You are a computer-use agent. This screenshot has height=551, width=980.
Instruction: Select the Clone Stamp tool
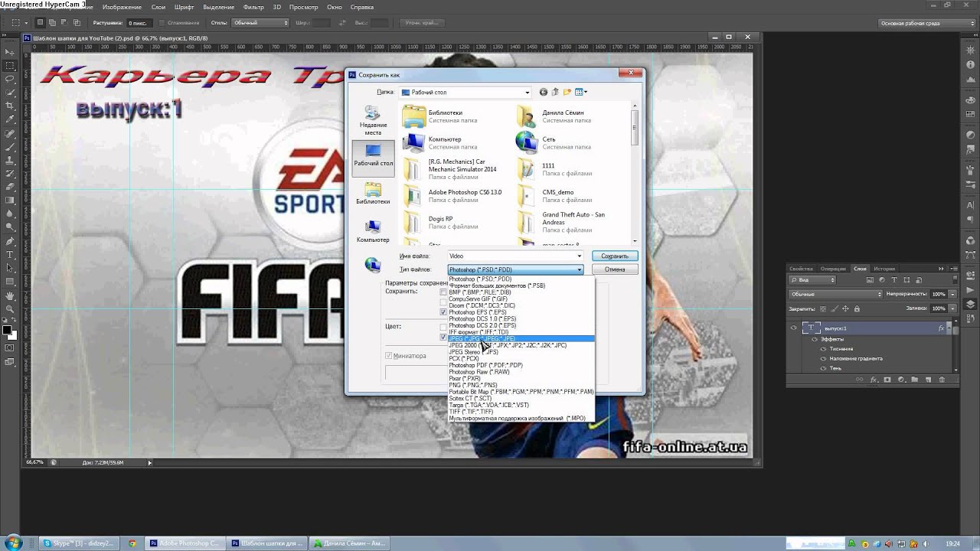(10, 160)
